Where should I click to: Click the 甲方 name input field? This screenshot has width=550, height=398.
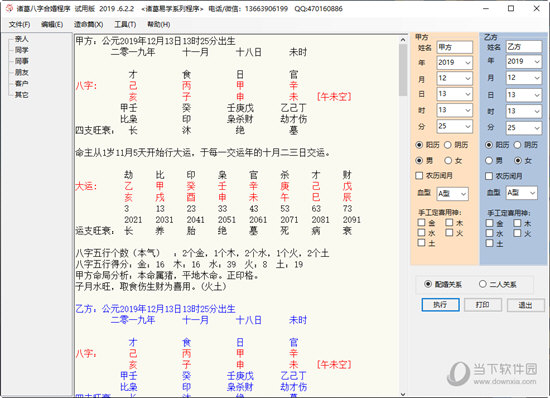[455, 47]
